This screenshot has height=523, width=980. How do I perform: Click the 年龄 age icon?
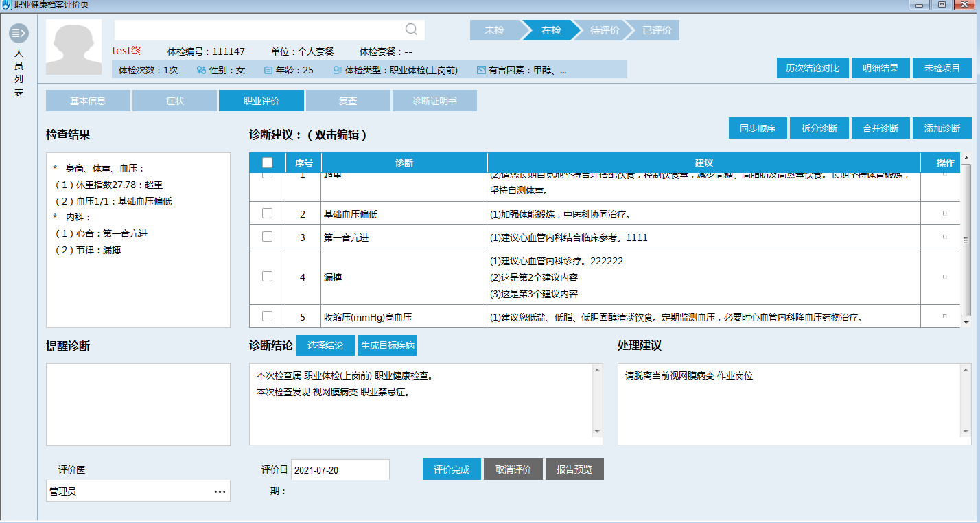coord(268,70)
